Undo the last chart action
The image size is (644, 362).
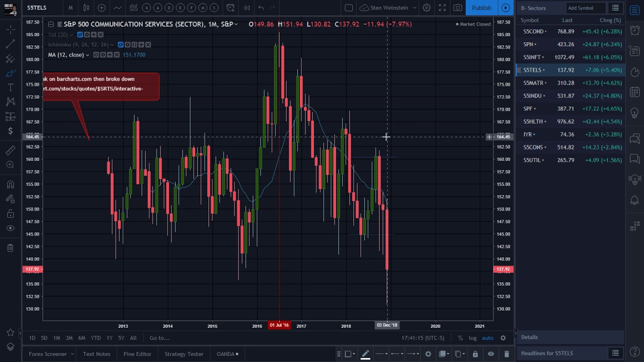(261, 8)
